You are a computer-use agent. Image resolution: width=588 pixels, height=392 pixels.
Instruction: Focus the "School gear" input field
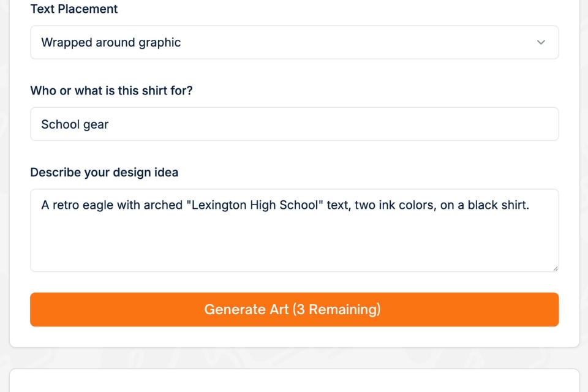tap(294, 124)
